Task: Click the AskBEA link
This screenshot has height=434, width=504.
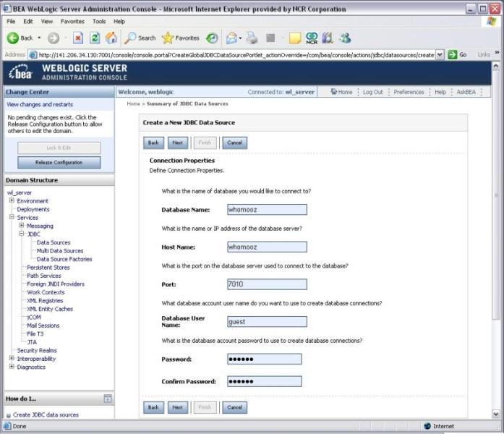Action: tap(466, 92)
